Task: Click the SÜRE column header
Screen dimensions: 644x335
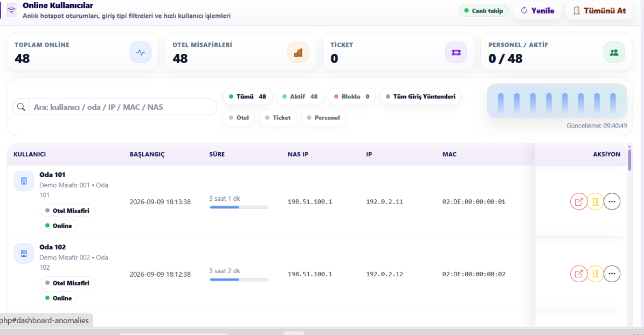Action: [x=217, y=155]
